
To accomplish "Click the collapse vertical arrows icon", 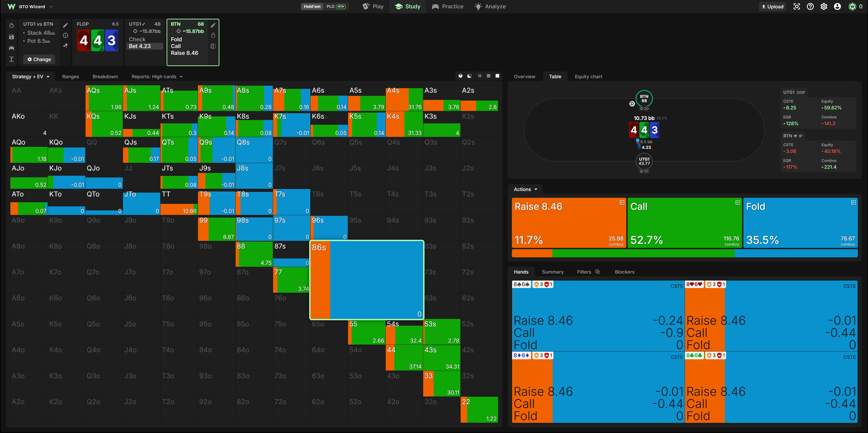I will coord(12,59).
